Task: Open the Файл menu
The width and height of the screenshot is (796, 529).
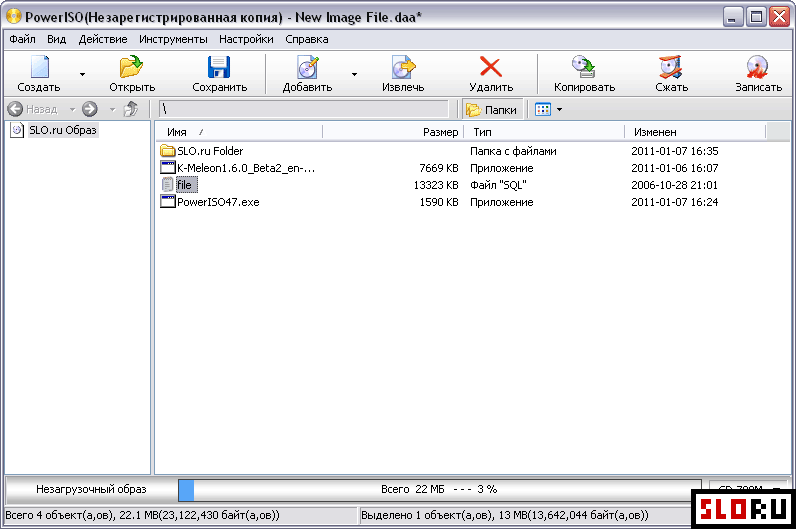Action: point(22,39)
